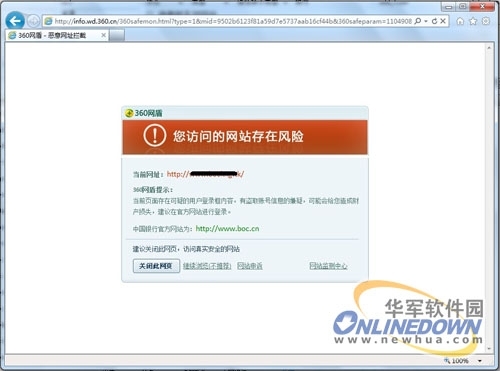Open the address bar dropdown arrow

pyautogui.click(x=426, y=21)
